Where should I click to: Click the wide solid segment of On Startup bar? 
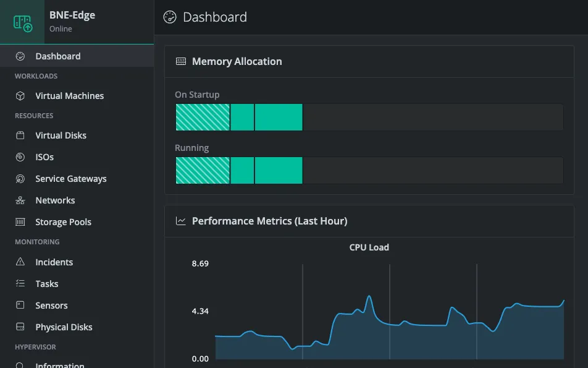279,117
